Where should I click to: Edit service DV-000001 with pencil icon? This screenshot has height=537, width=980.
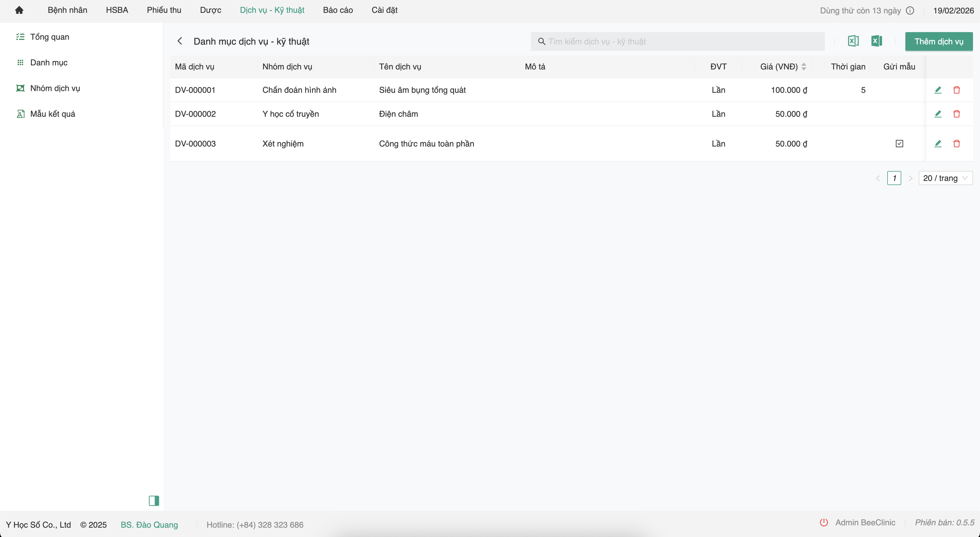click(938, 90)
